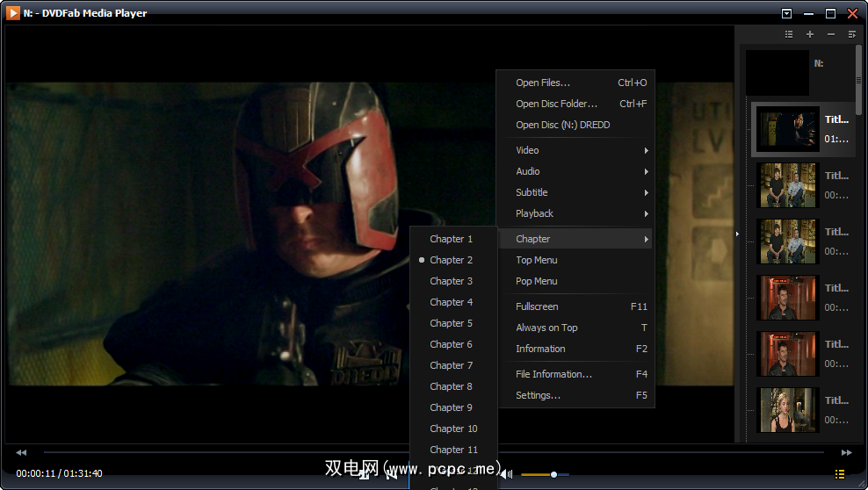Click the DVDFab app logo icon
The image size is (868, 490).
coord(13,13)
